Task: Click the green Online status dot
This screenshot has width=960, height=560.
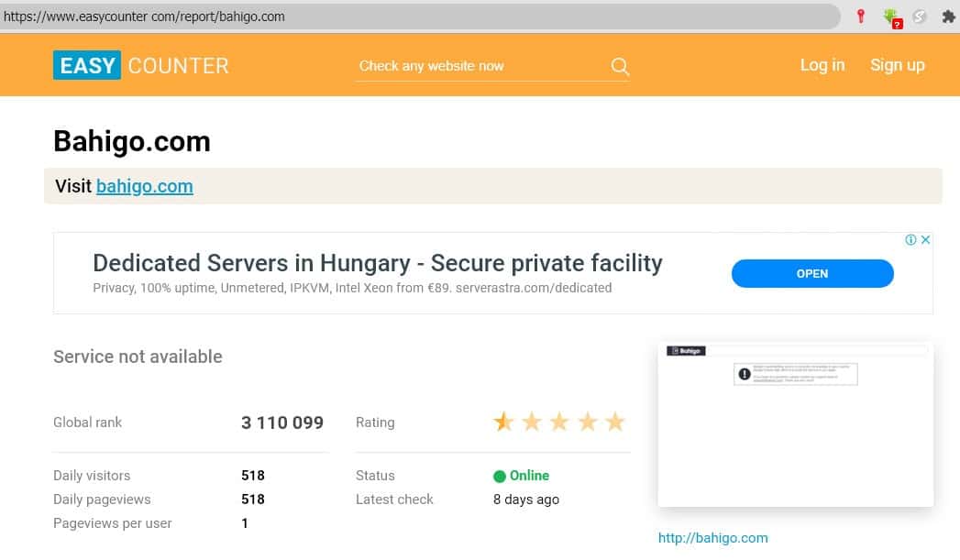Action: [x=500, y=476]
